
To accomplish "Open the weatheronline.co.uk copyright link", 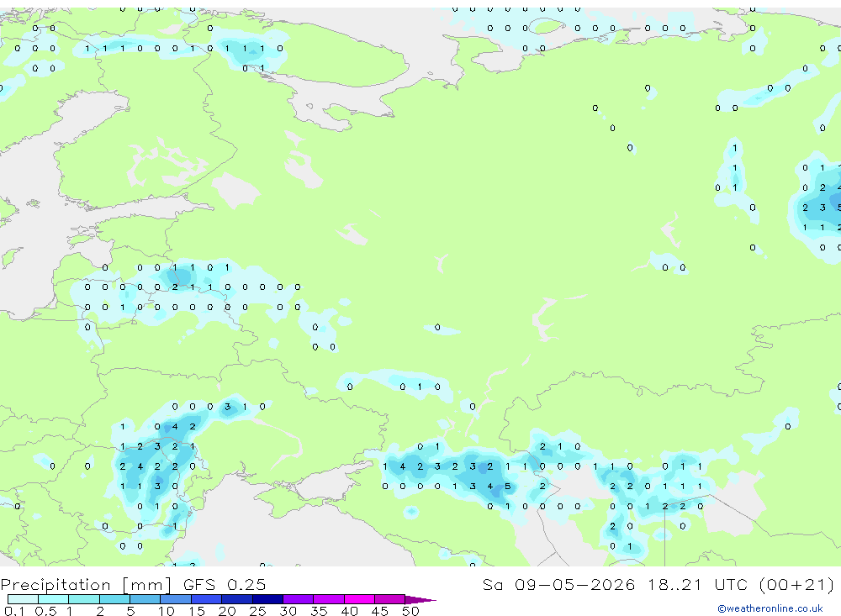I will (770, 608).
